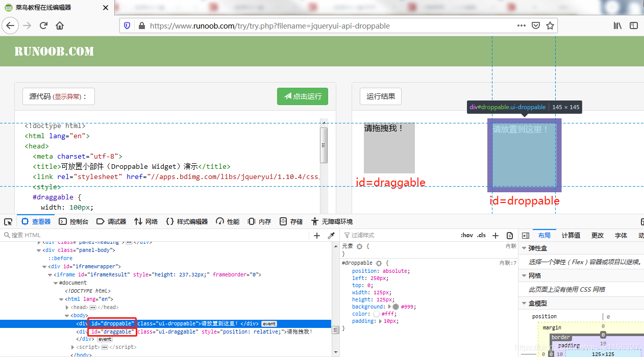Open the #999 background color swatch
This screenshot has height=357, width=644.
[395, 307]
